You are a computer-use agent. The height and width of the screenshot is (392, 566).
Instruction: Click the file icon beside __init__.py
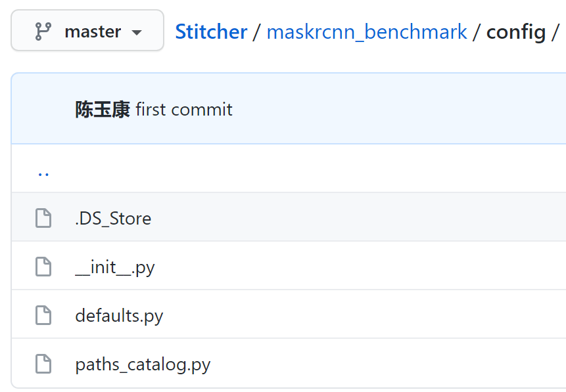coord(43,266)
